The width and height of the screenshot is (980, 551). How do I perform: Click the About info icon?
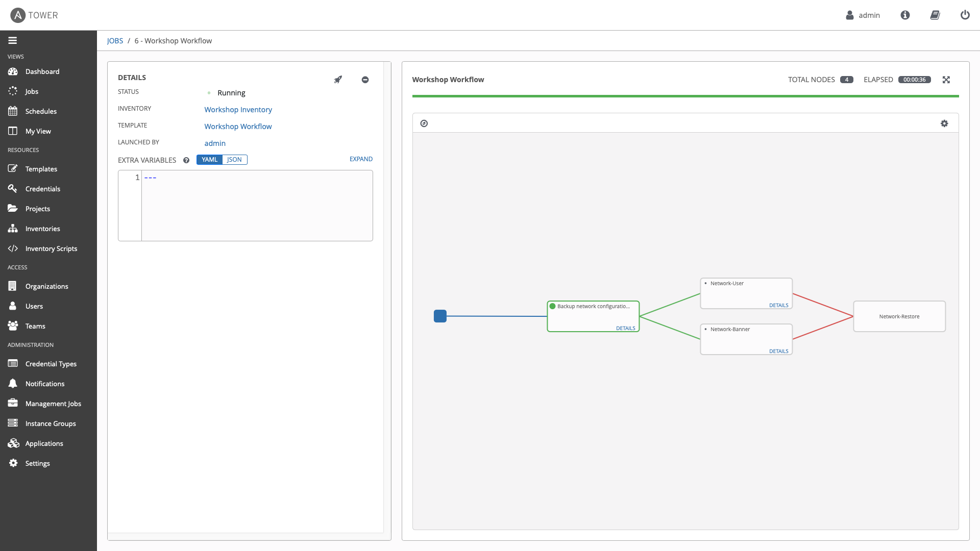905,15
